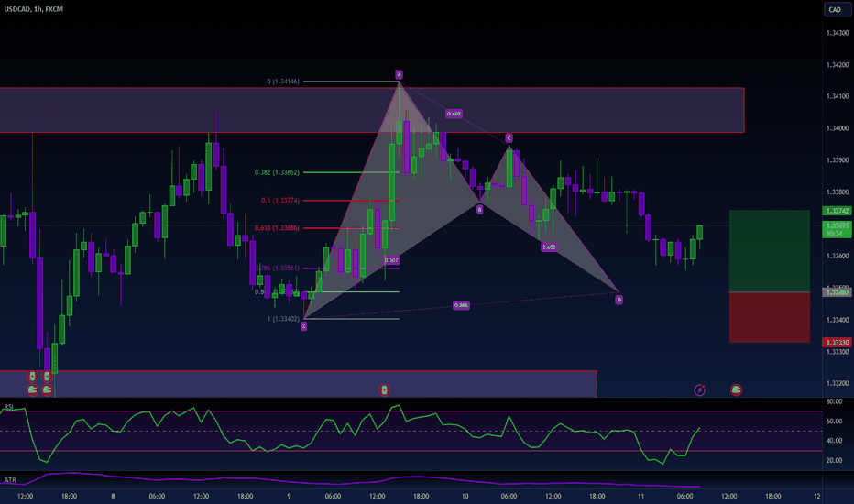Click the day 11 label on the time axis
The height and width of the screenshot is (504, 854).
click(x=640, y=497)
